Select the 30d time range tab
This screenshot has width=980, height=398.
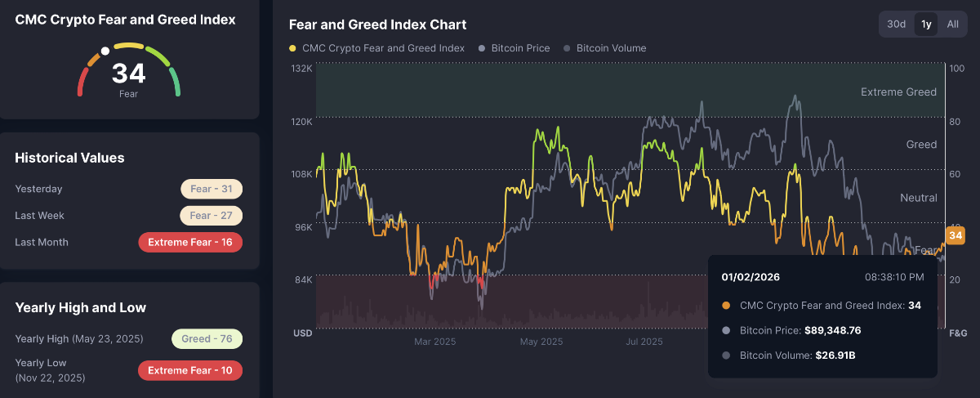click(897, 24)
